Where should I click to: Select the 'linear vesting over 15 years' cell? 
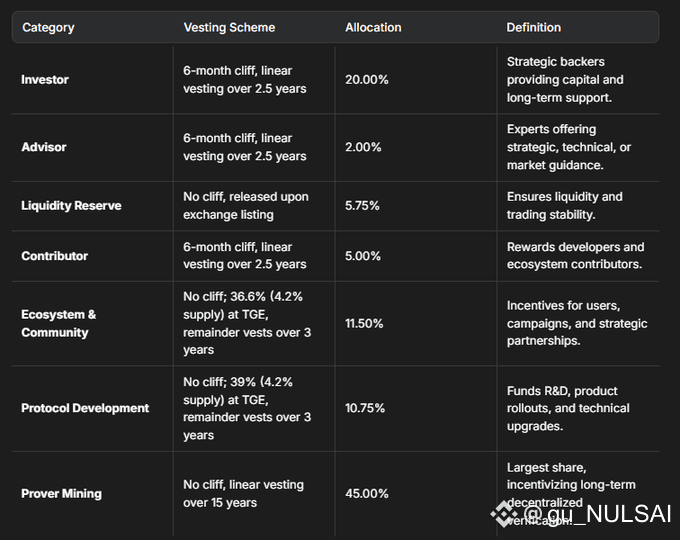coord(243,493)
